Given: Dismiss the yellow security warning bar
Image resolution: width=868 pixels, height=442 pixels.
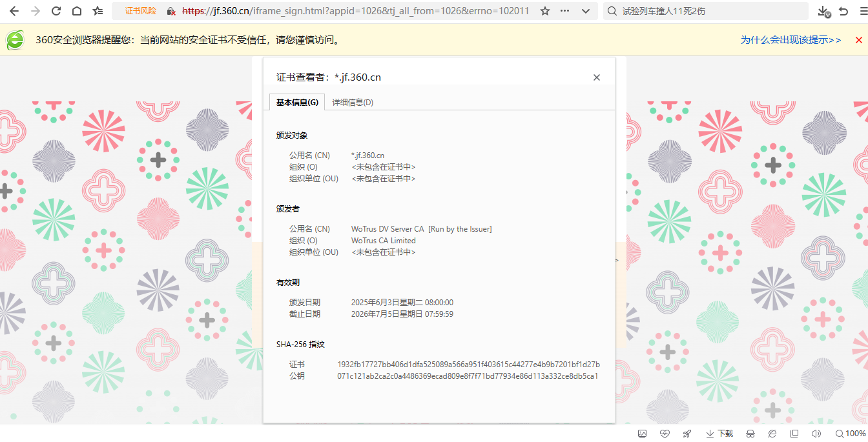Looking at the screenshot, I should (858, 40).
